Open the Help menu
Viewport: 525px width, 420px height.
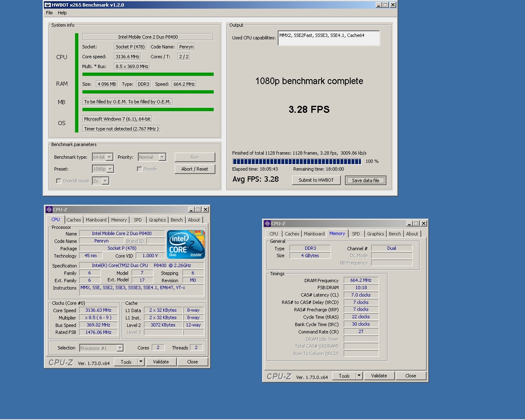coord(62,13)
